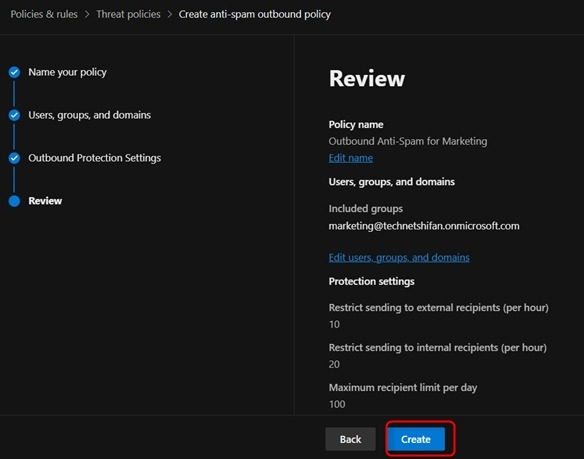
Task: Open the Edit name link
Action: [x=350, y=158]
